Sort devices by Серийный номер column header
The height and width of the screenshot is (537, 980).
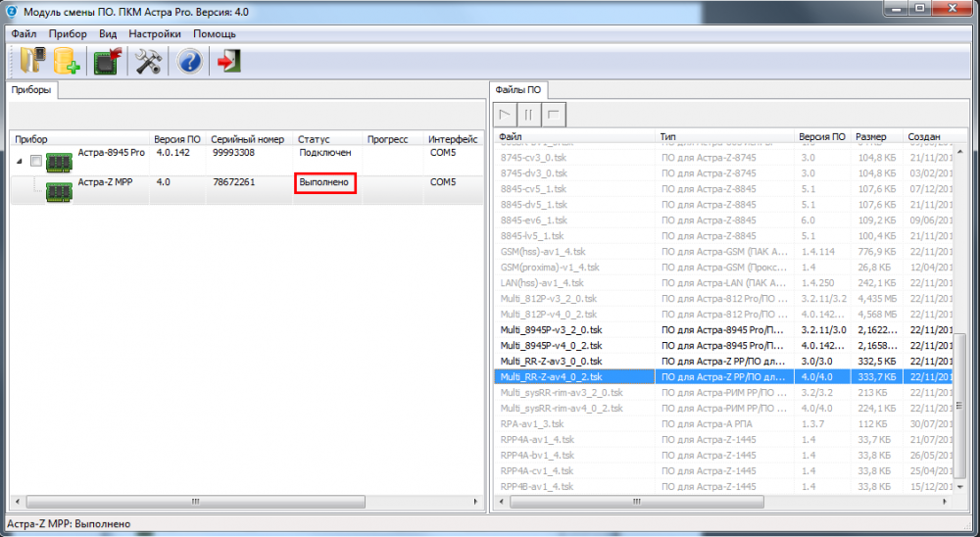[250, 139]
